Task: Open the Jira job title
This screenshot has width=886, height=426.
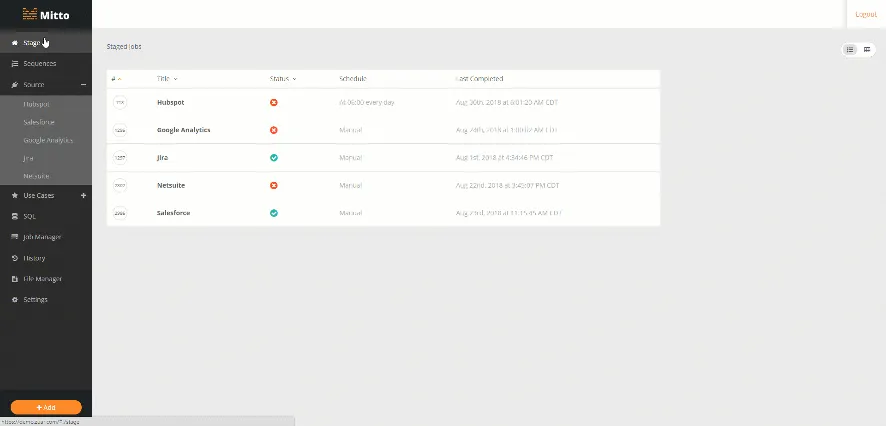Action: pos(162,158)
